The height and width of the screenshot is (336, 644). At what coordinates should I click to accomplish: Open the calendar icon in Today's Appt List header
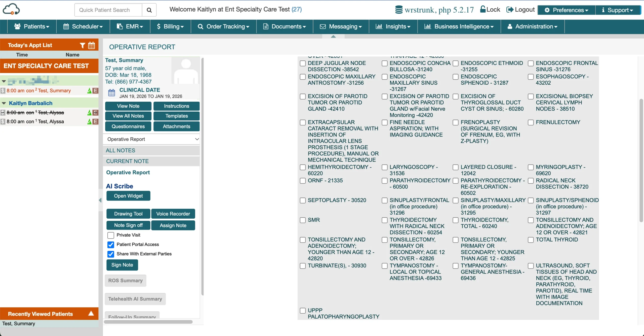click(x=91, y=45)
